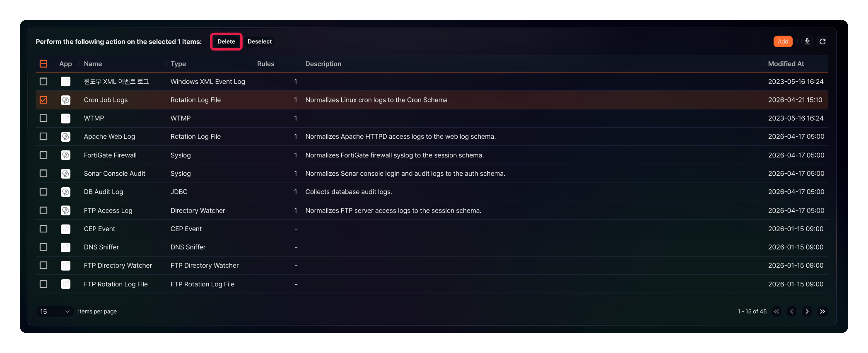Sort by the Modified At column header
This screenshot has width=868, height=353.
point(786,64)
